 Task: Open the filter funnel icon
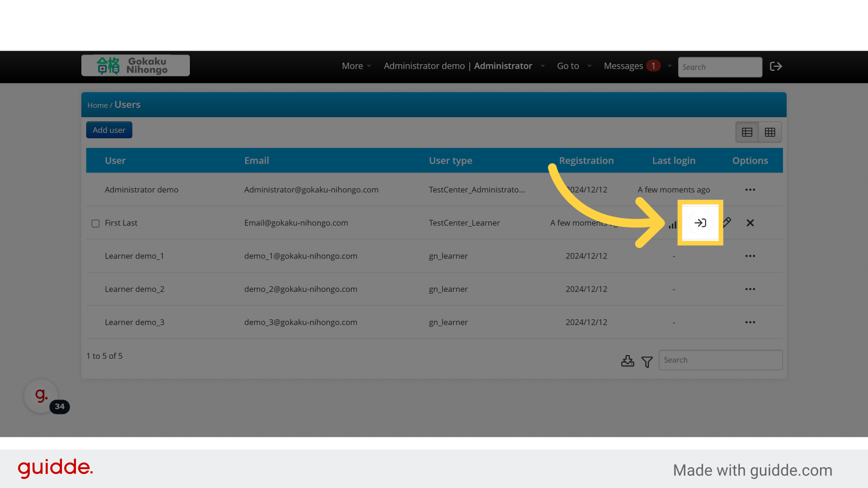click(x=647, y=362)
